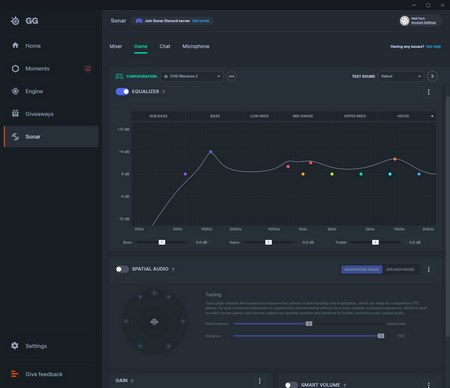Click the account avatar picture

(404, 21)
